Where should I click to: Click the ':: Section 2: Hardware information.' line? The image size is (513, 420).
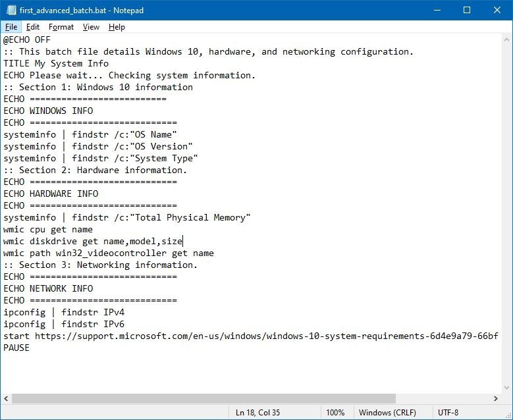(95, 170)
